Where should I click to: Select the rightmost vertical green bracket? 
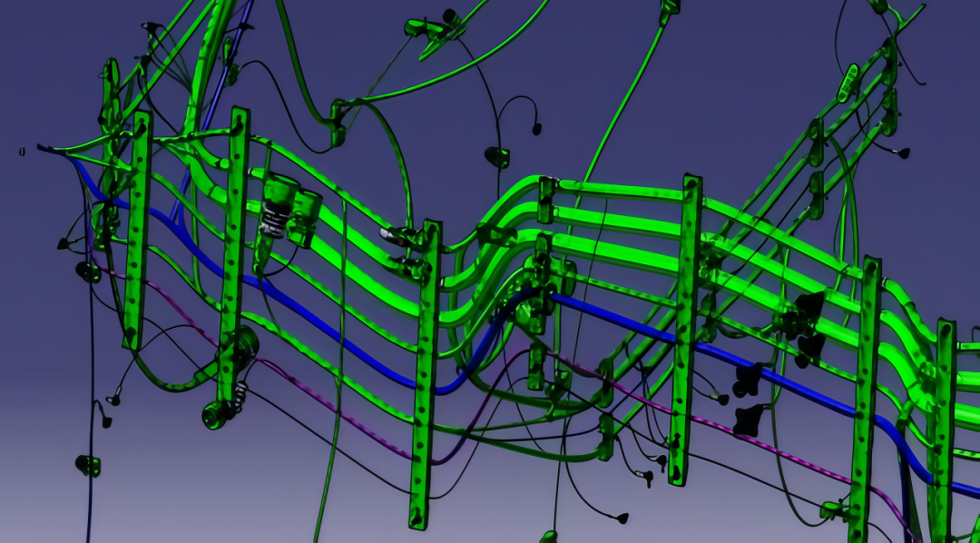click(944, 427)
